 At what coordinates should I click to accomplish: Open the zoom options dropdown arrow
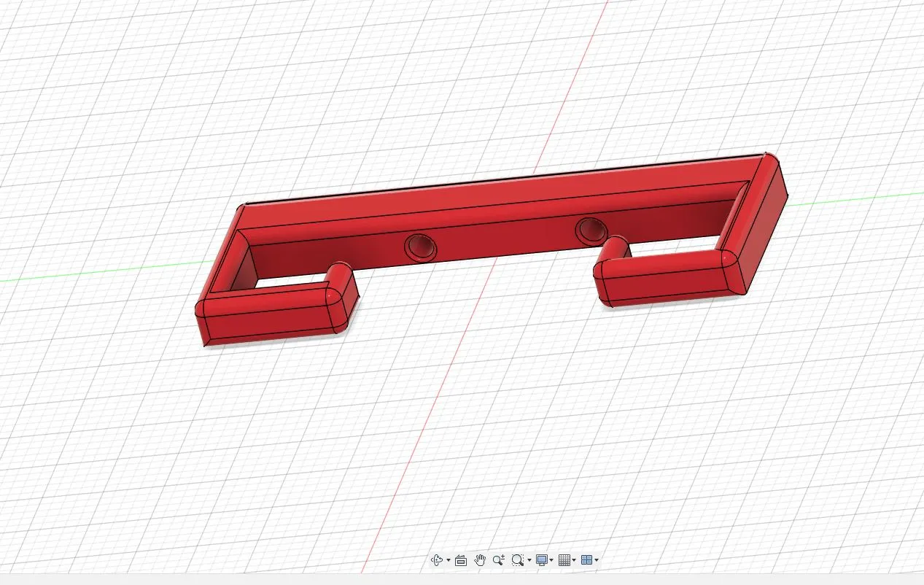pyautogui.click(x=529, y=561)
